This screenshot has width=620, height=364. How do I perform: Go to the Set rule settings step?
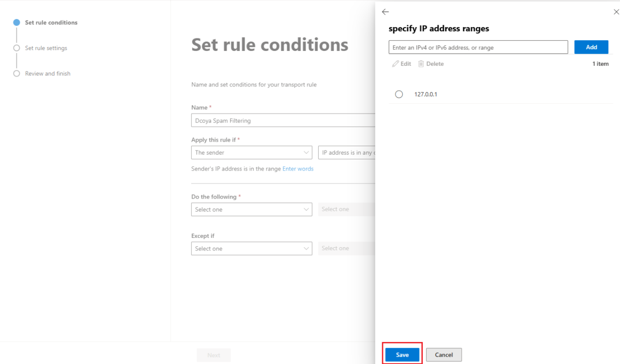pos(46,48)
